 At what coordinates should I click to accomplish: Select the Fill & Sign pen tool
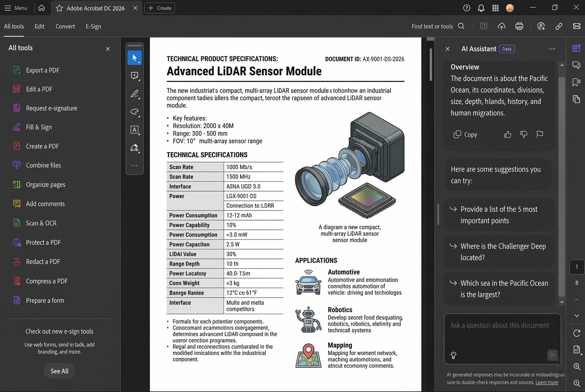point(135,94)
